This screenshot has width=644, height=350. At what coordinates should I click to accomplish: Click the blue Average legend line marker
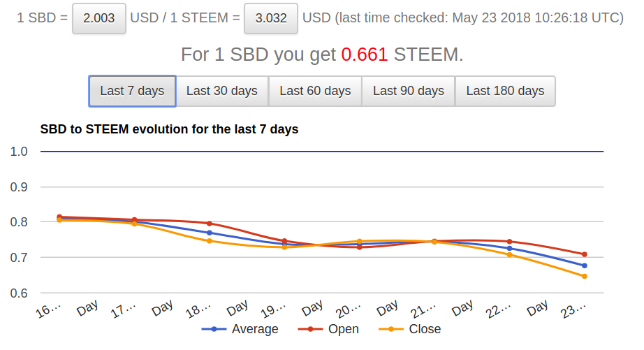click(x=214, y=329)
